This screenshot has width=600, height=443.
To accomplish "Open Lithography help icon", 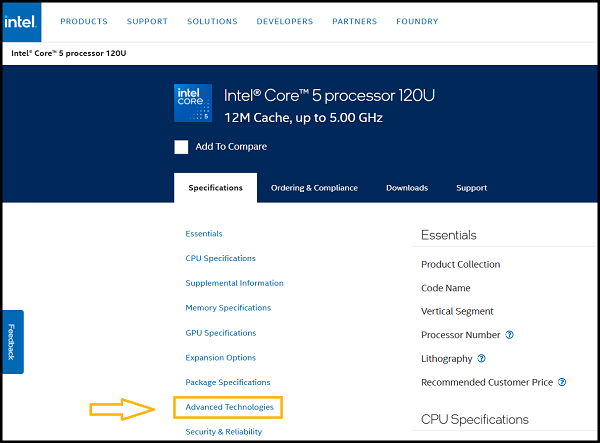I will click(x=481, y=359).
